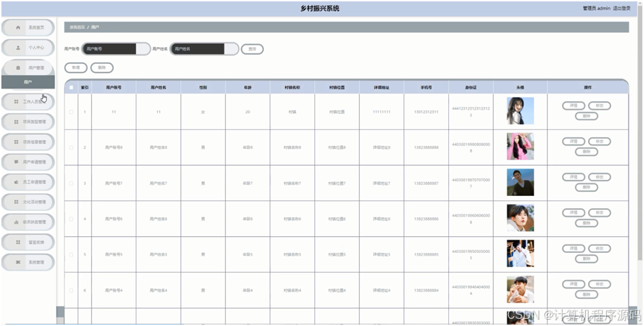Check the checkbox for row 1
The width and height of the screenshot is (644, 326).
[71, 112]
